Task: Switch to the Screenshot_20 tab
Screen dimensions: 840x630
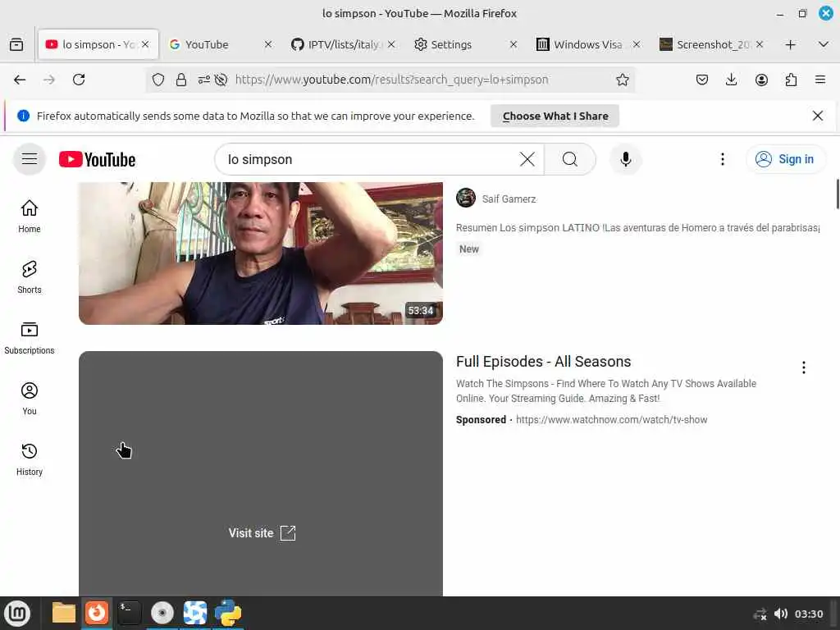Action: (x=710, y=44)
